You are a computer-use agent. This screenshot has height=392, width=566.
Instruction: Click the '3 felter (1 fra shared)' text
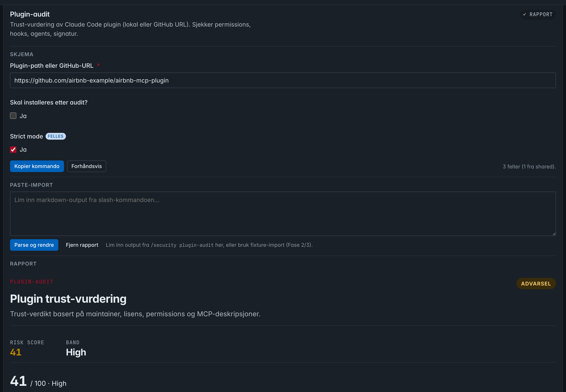529,166
